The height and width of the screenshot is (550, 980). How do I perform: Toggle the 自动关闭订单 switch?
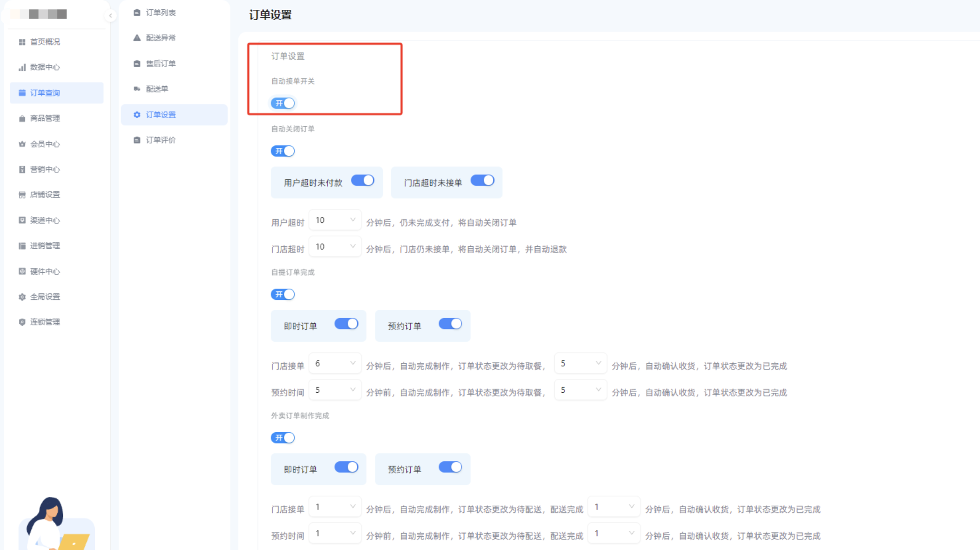click(283, 151)
